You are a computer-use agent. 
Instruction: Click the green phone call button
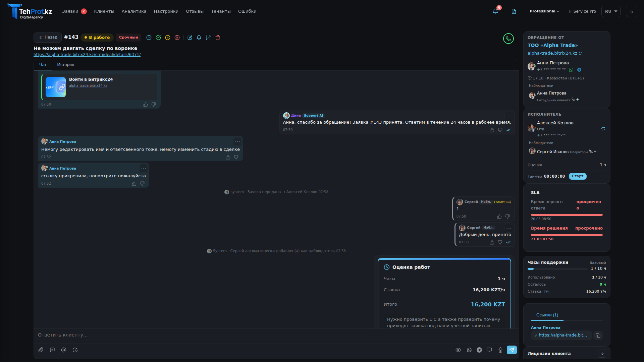pyautogui.click(x=508, y=39)
